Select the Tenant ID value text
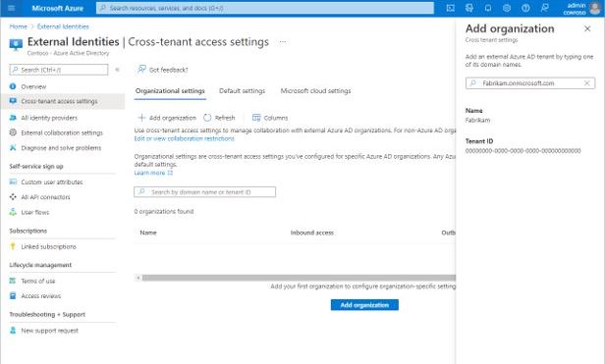Viewport: 605px width, 364px height. [x=522, y=151]
